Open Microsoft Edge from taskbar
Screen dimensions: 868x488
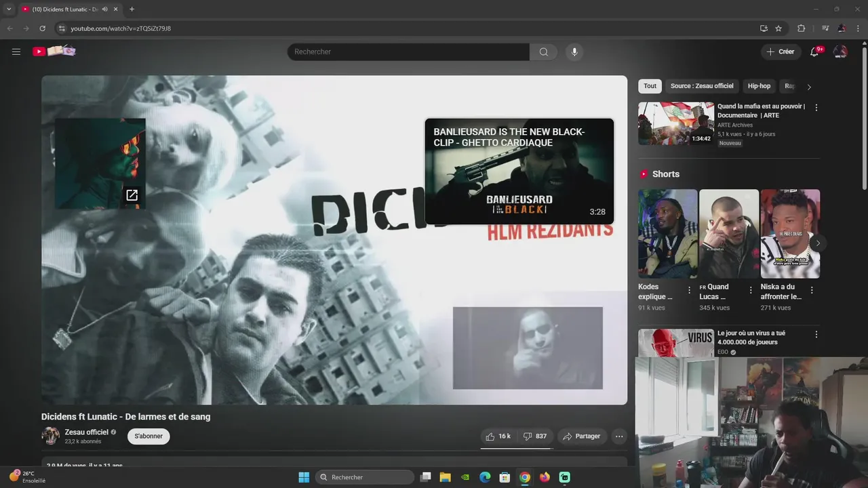[485, 477]
